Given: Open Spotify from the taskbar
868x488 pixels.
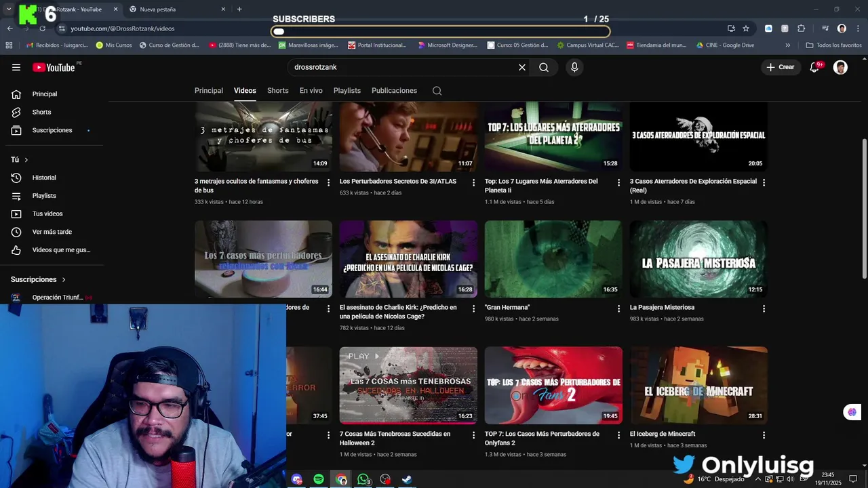Looking at the screenshot, I should coord(319,479).
